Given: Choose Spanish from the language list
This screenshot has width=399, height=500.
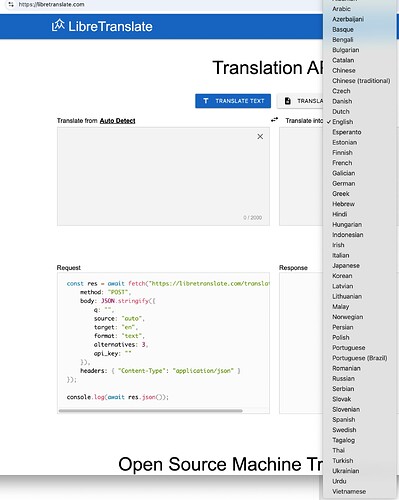Looking at the screenshot, I should (343, 419).
